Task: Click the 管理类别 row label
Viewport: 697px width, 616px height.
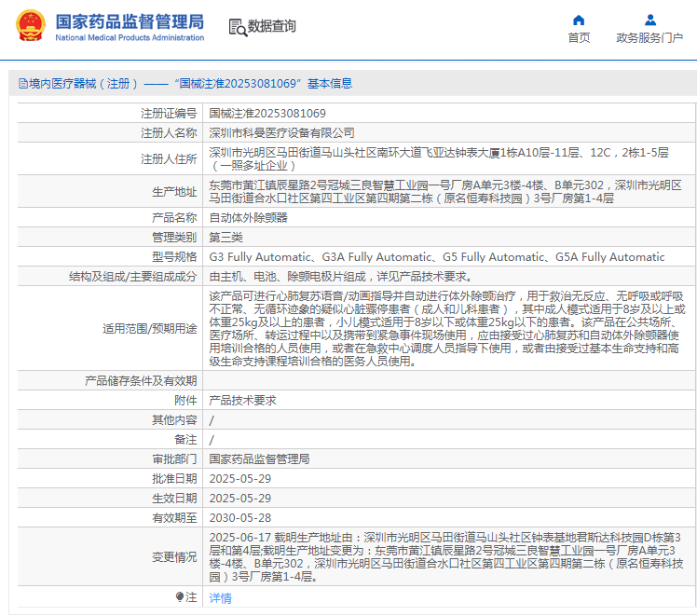Action: tap(174, 237)
